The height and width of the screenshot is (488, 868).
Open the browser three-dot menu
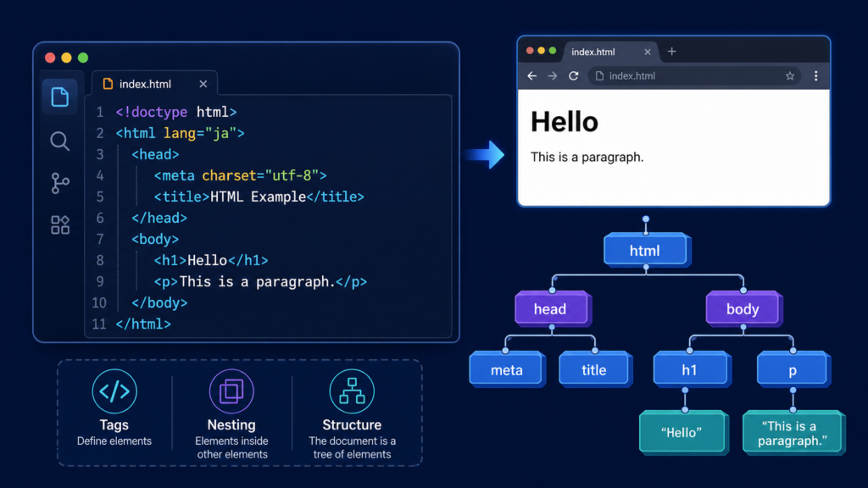pyautogui.click(x=816, y=75)
